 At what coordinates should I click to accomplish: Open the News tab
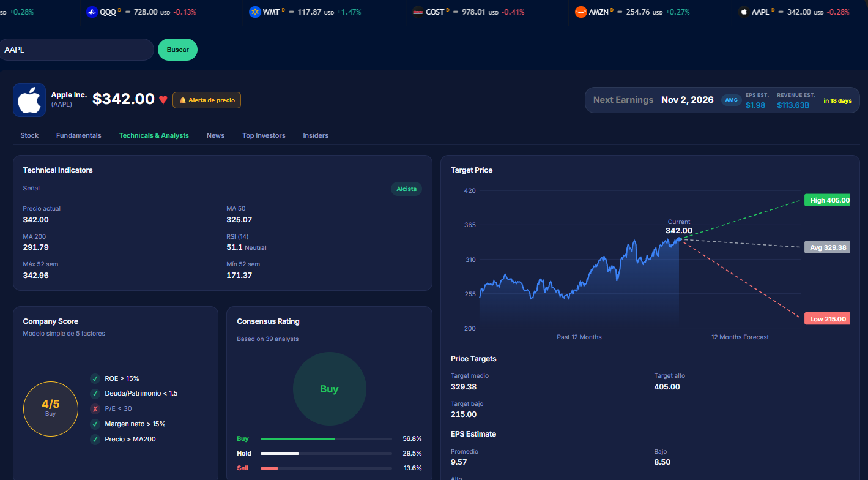coord(215,135)
